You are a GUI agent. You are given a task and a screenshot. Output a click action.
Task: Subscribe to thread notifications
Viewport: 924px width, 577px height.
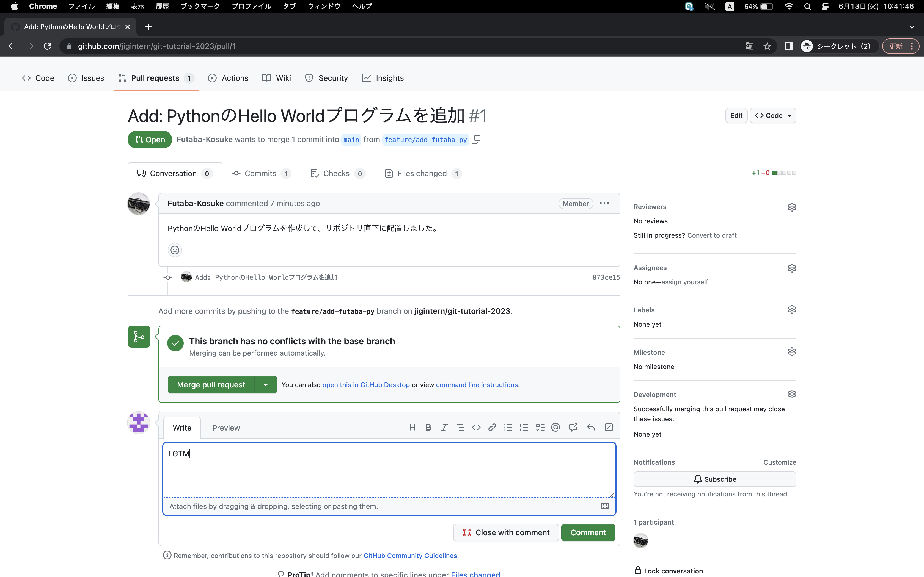coord(714,479)
